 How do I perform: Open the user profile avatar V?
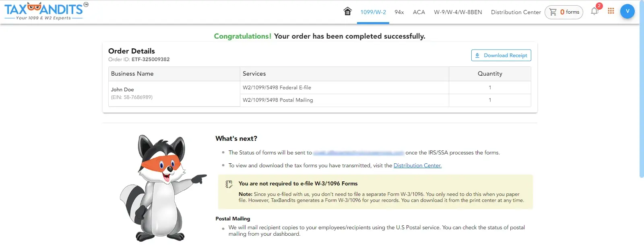point(627,11)
